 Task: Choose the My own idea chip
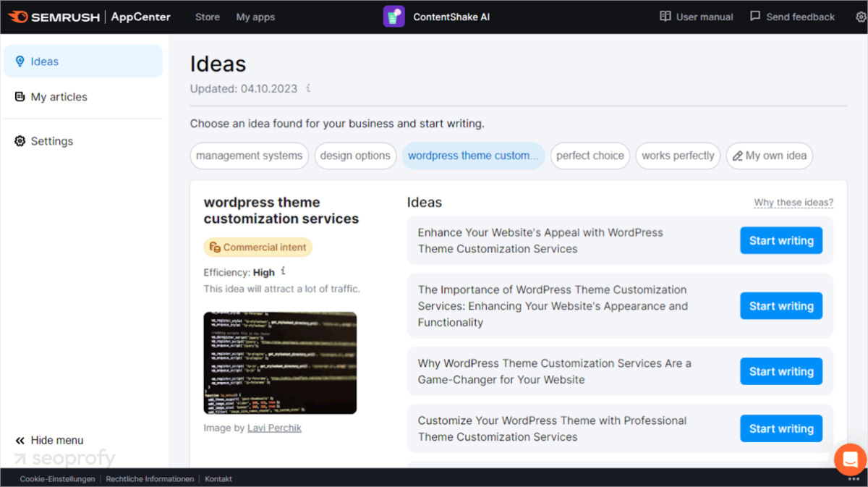[770, 156]
